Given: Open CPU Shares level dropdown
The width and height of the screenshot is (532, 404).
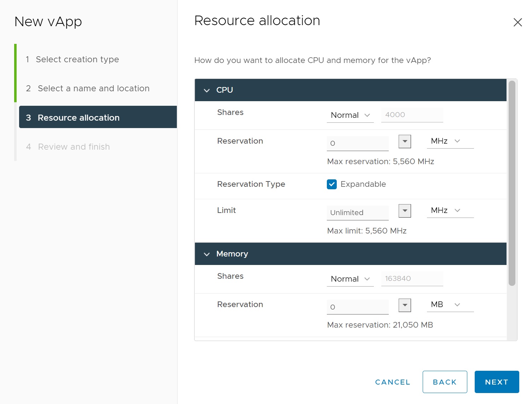Looking at the screenshot, I should [350, 115].
